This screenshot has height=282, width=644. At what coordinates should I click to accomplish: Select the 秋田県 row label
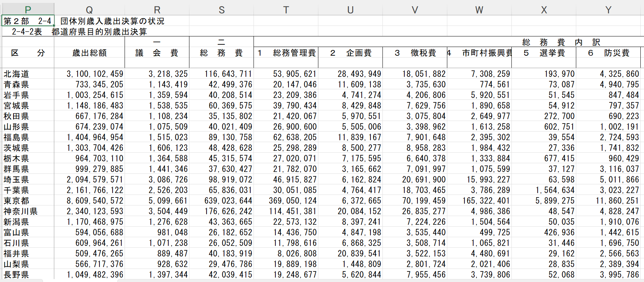28,116
